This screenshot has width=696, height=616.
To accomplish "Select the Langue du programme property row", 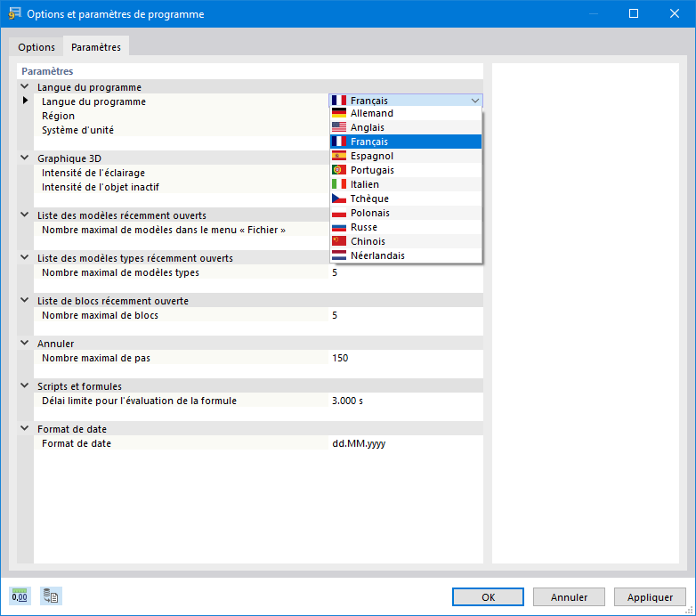I will [181, 101].
